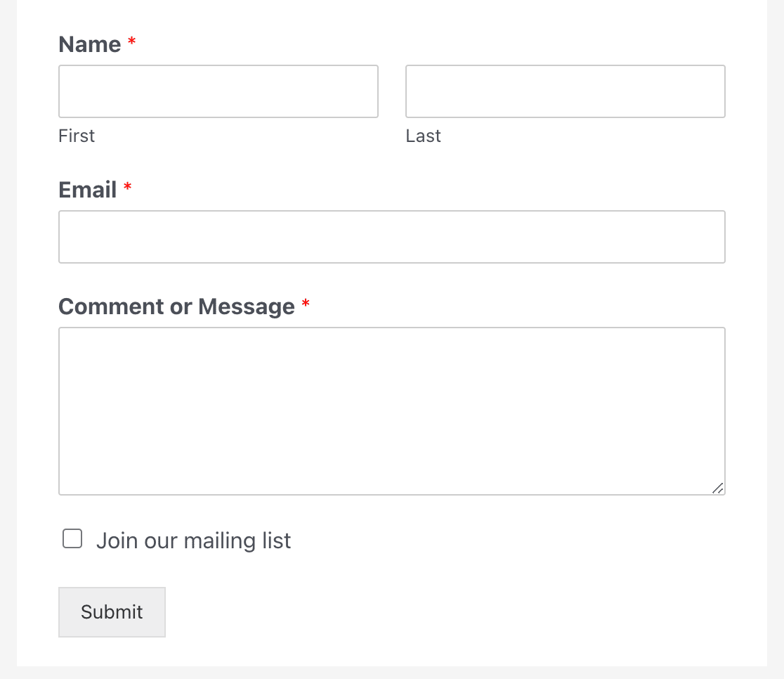Click the Submit button
Viewport: 784px width, 679px height.
click(x=112, y=612)
